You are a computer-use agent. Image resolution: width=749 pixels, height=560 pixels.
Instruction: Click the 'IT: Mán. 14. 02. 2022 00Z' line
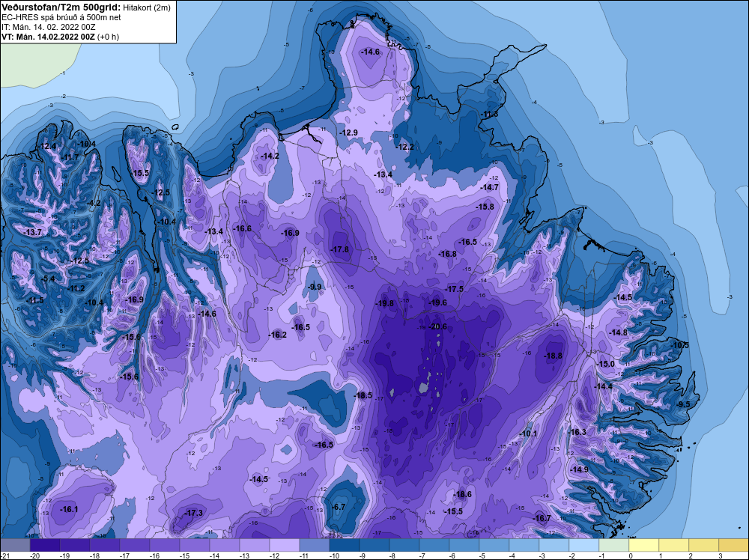[48, 27]
